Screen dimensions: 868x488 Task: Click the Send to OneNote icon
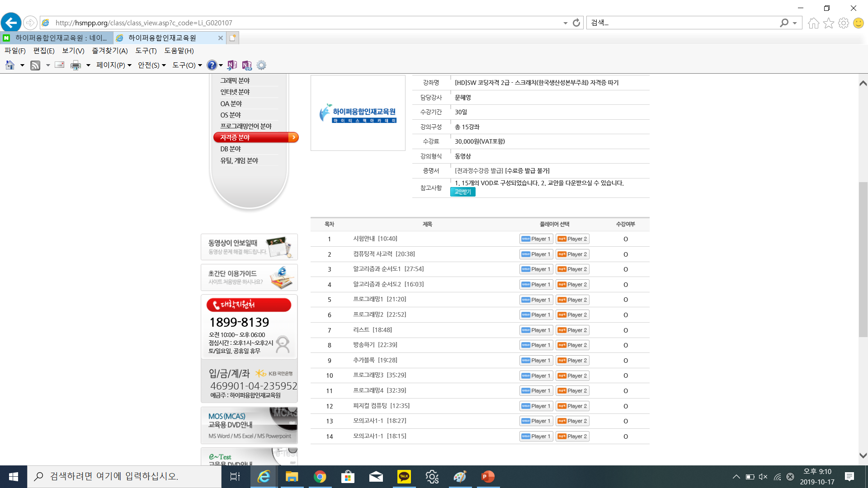click(232, 65)
